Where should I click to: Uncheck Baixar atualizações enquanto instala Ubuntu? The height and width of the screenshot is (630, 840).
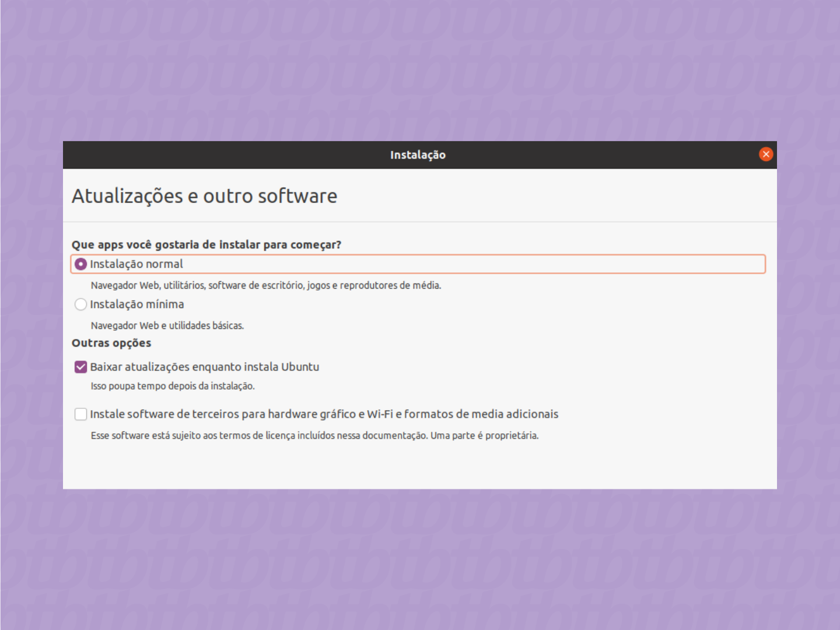pos(81,367)
